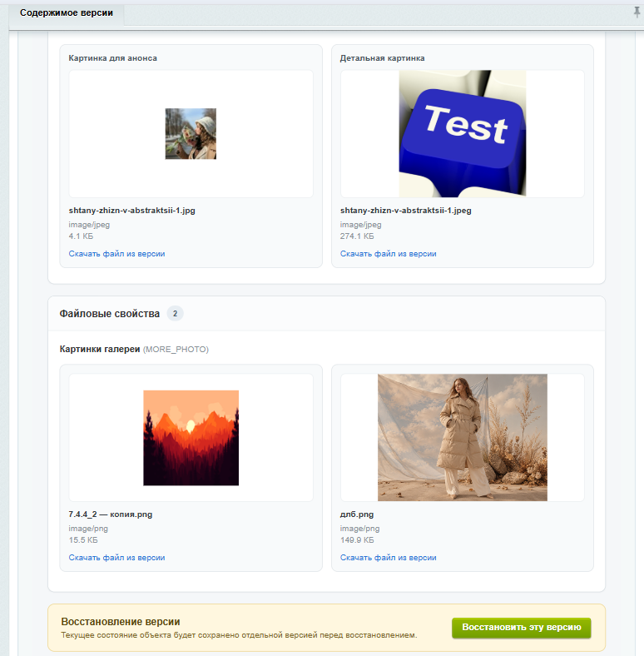
Task: Select the file name shtany-zhizn-v-abstraktsii-1.jpeg
Action: coord(406,211)
